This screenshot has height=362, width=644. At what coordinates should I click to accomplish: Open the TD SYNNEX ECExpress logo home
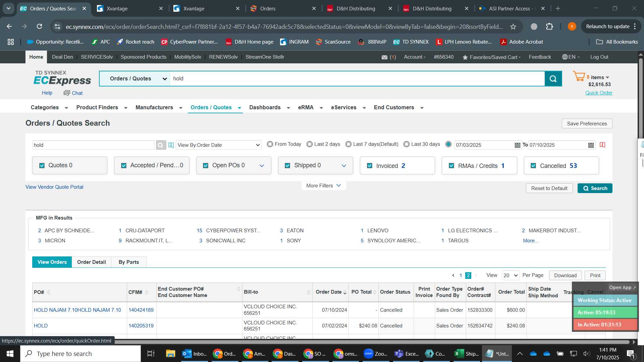click(62, 78)
